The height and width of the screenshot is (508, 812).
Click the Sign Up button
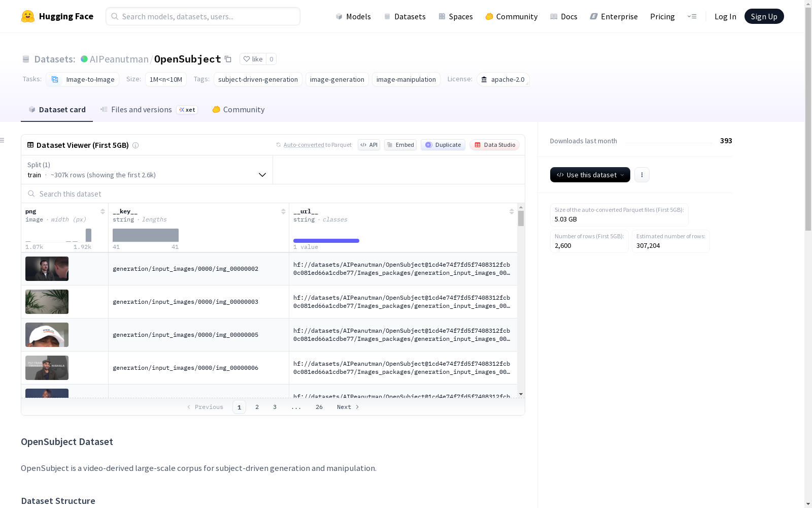point(764,16)
